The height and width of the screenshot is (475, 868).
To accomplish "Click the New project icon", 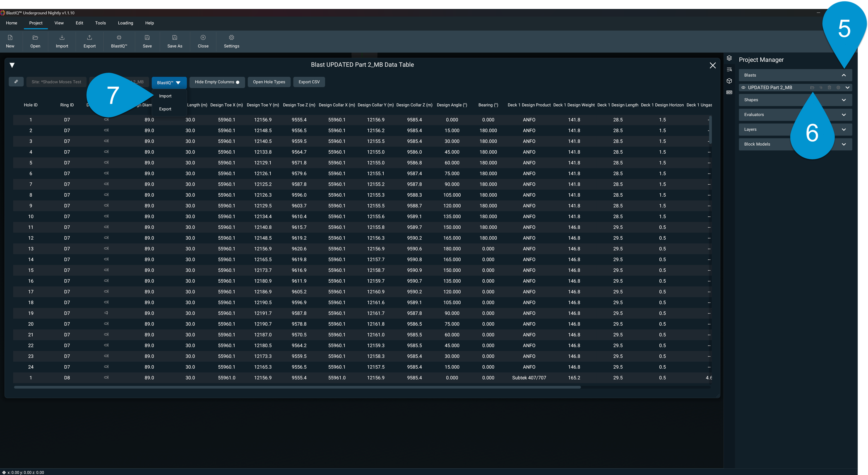I will tap(10, 37).
